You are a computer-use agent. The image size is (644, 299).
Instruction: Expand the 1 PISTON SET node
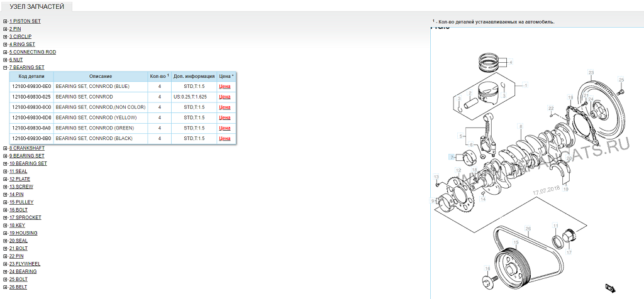pyautogui.click(x=5, y=21)
